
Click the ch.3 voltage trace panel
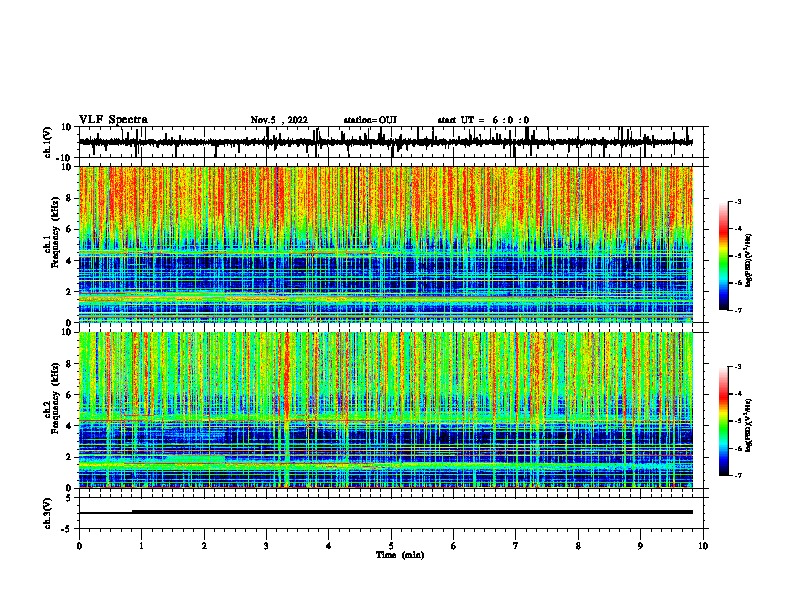click(x=391, y=513)
